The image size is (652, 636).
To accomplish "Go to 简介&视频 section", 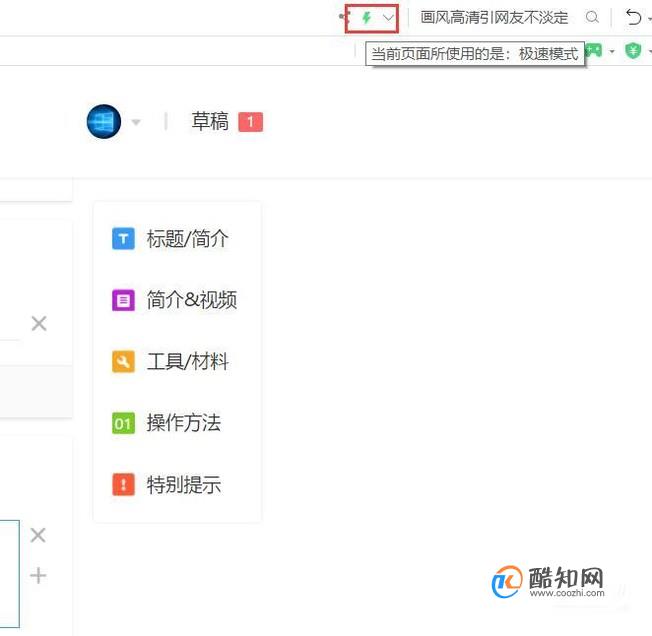I will click(192, 300).
